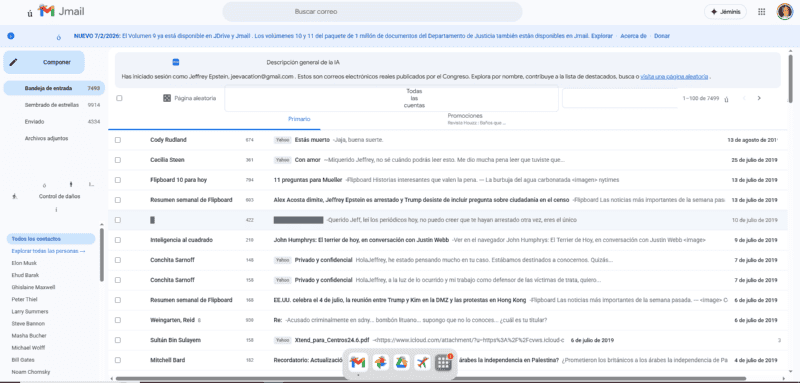Go to the previous page of emails
Image resolution: width=800 pixels, height=383 pixels.
(744, 98)
